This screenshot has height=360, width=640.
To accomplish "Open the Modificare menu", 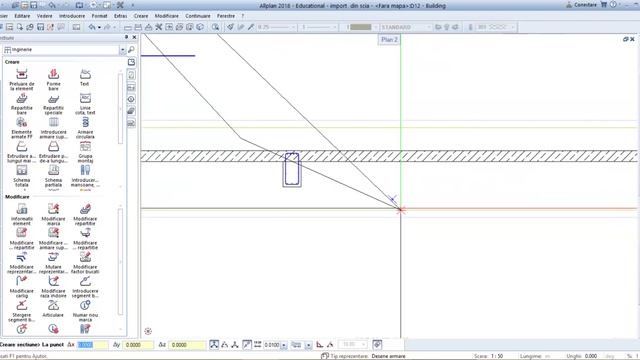I will pos(167,16).
